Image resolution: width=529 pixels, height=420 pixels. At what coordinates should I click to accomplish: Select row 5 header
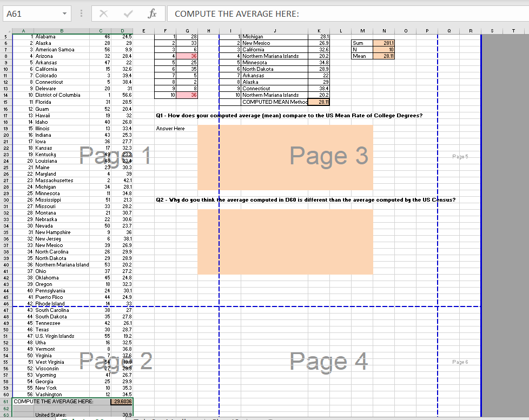[x=6, y=37]
